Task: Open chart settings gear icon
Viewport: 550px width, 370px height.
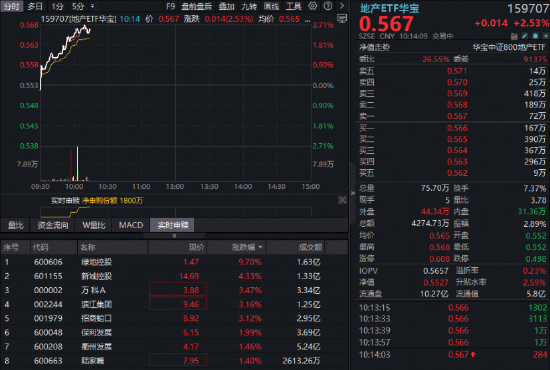Action: click(312, 6)
